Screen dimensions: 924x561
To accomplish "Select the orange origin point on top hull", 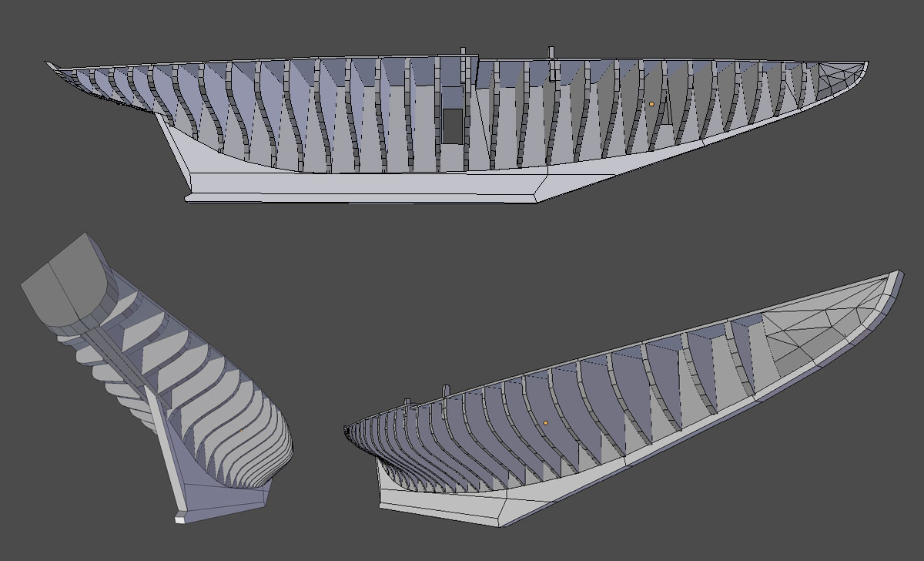I will coord(651,104).
